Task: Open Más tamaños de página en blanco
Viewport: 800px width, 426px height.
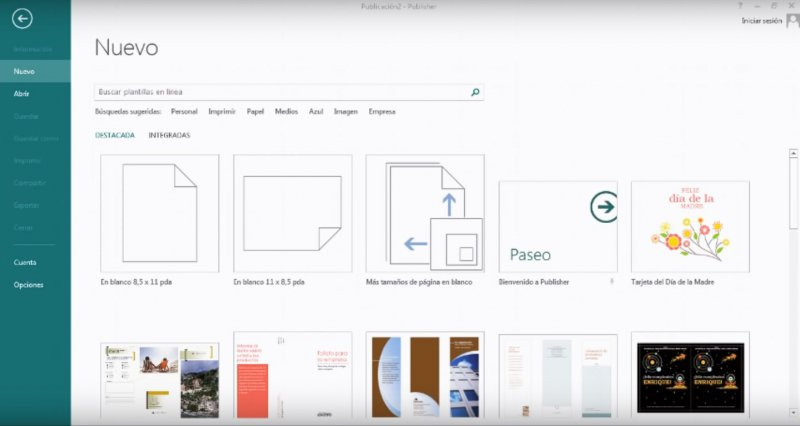Action: click(425, 213)
